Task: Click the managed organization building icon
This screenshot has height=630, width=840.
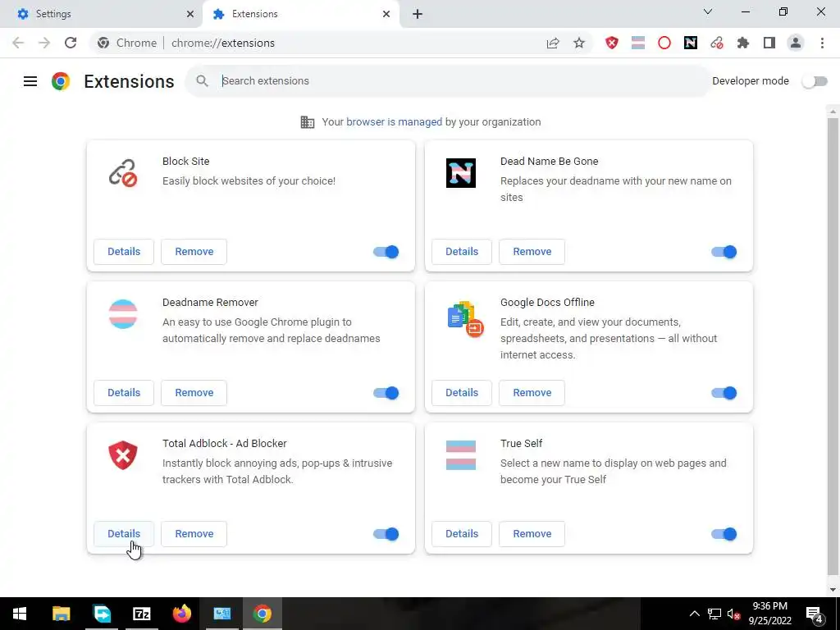Action: coord(308,122)
